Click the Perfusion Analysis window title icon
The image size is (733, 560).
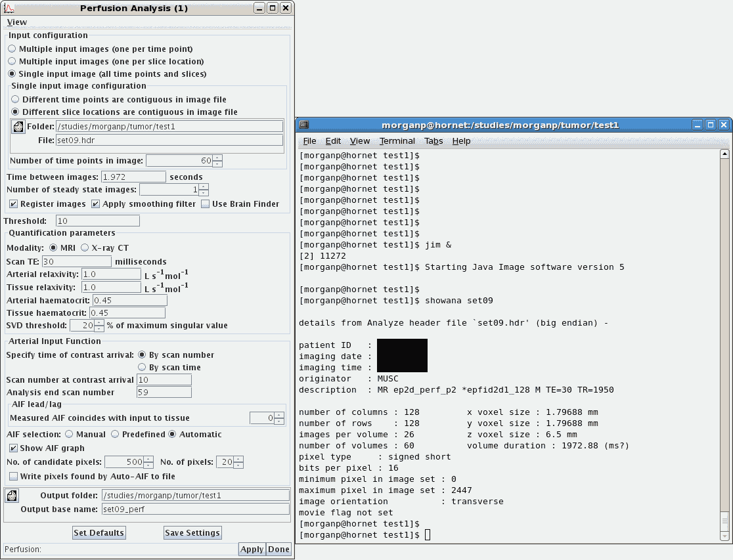9,8
